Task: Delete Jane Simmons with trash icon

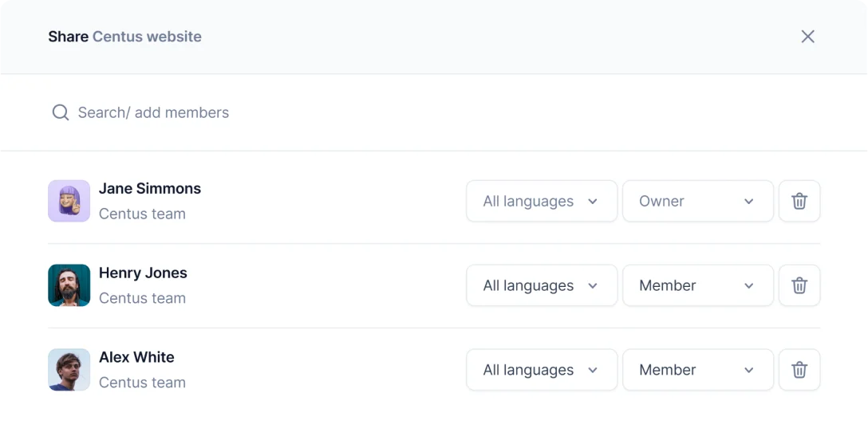Action: pyautogui.click(x=799, y=202)
